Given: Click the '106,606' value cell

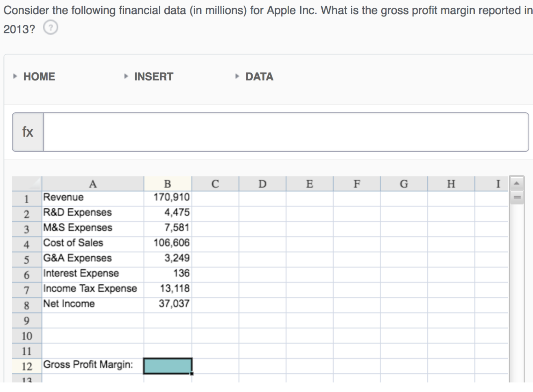Looking at the screenshot, I should point(168,244).
